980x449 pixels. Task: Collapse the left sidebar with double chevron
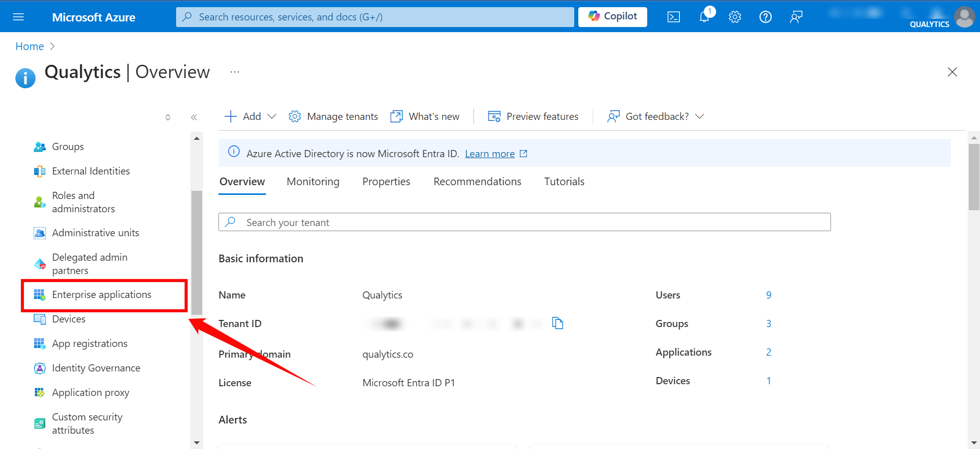click(194, 117)
